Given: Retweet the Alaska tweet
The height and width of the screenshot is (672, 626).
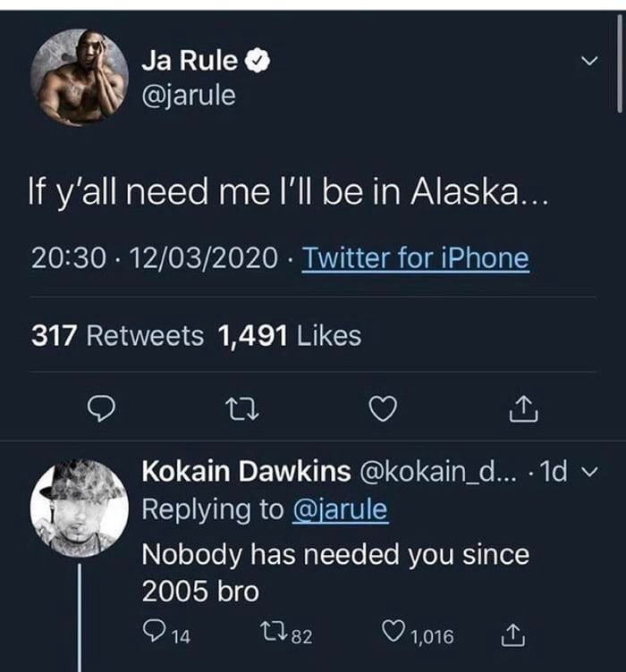Looking at the screenshot, I should click(243, 409).
